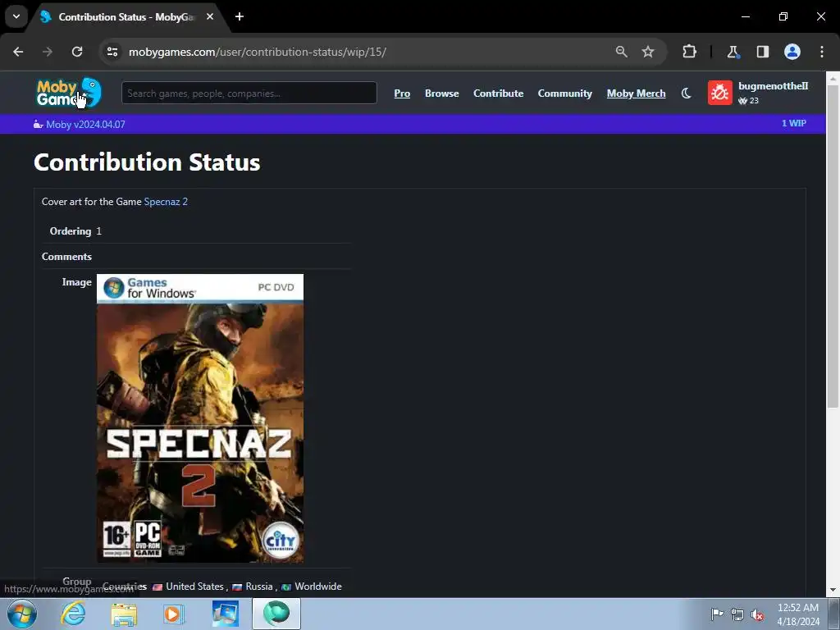Click the taskbar clock and date
840x630 pixels.
[x=798, y=614]
